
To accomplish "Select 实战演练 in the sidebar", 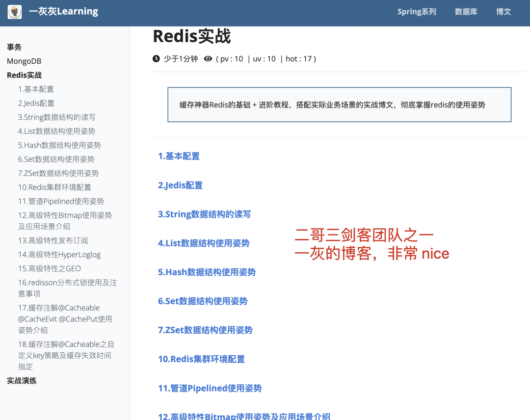I will click(22, 381).
